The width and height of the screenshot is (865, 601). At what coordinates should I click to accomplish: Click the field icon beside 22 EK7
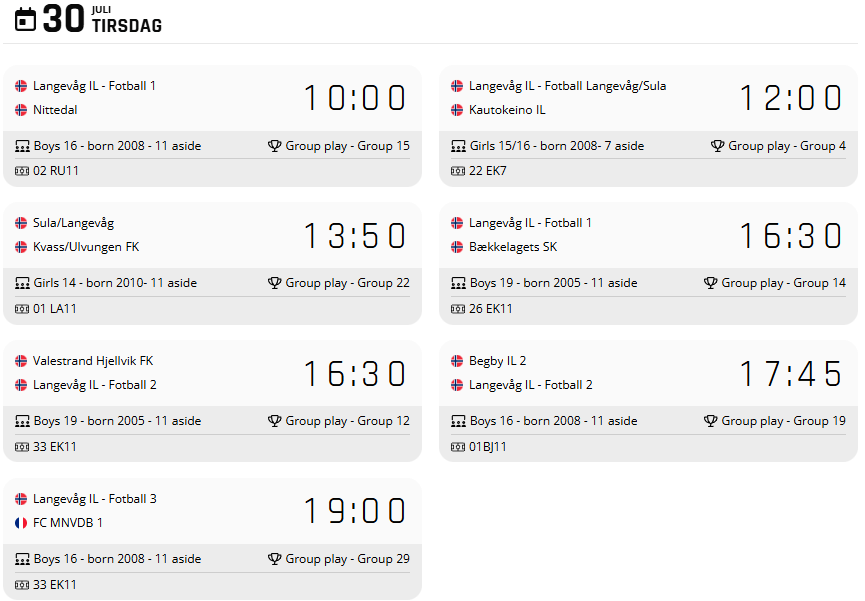[458, 171]
